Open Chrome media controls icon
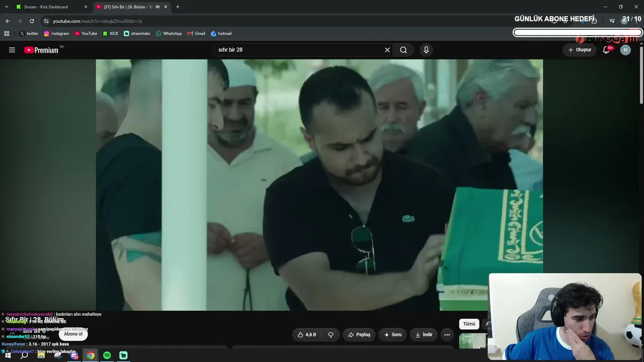Viewport: 644px width, 362px height. click(612, 21)
